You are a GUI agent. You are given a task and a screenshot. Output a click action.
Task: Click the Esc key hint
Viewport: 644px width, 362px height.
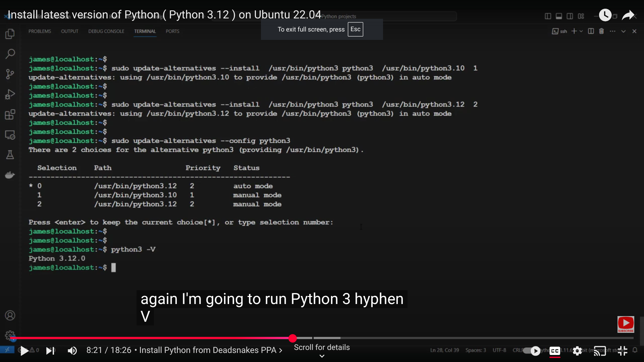point(355,29)
